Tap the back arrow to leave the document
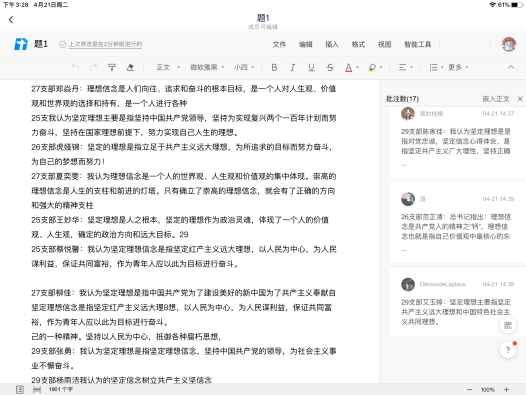The image size is (526, 395). pyautogui.click(x=11, y=20)
